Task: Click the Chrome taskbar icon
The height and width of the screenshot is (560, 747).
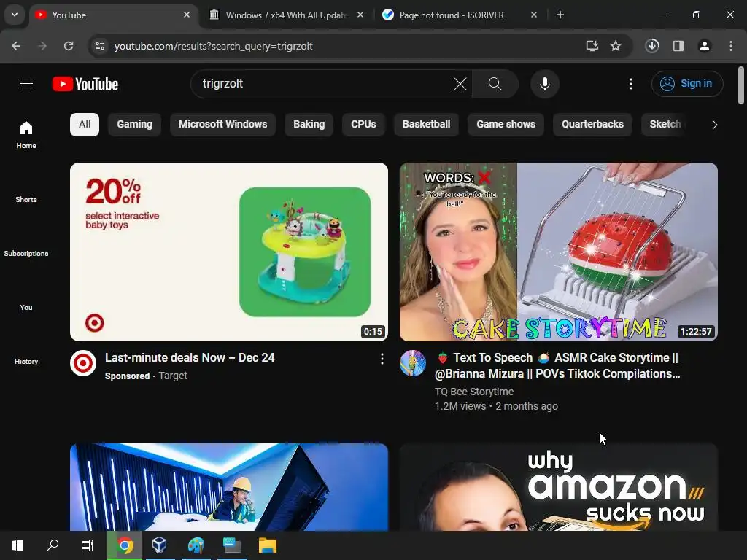Action: (x=125, y=545)
